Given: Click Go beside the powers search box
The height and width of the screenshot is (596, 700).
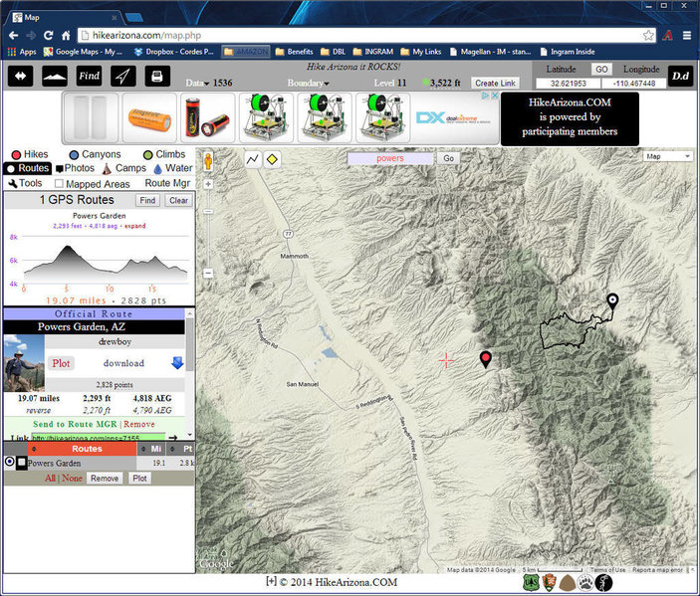Looking at the screenshot, I should coord(449,158).
